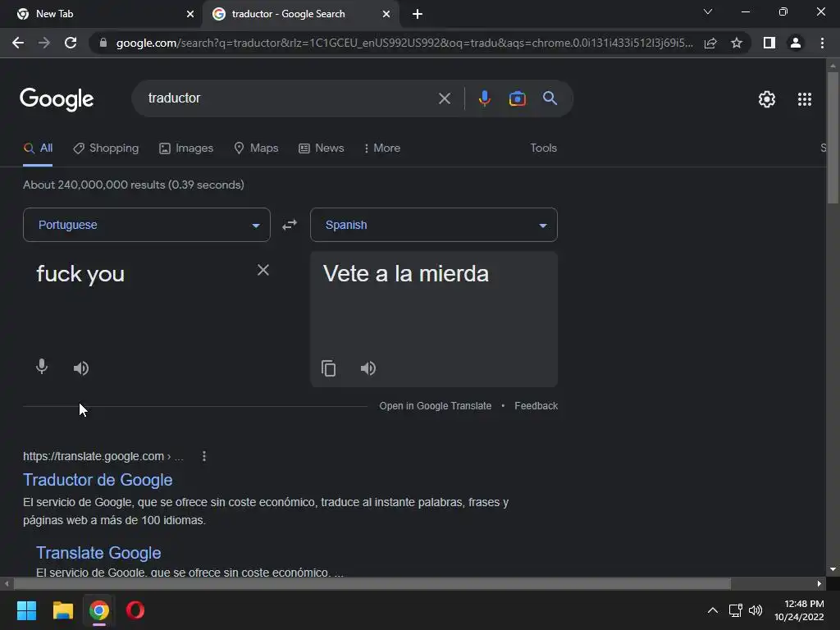The height and width of the screenshot is (630, 840).
Task: Expand the More search filters menu
Action: (382, 148)
